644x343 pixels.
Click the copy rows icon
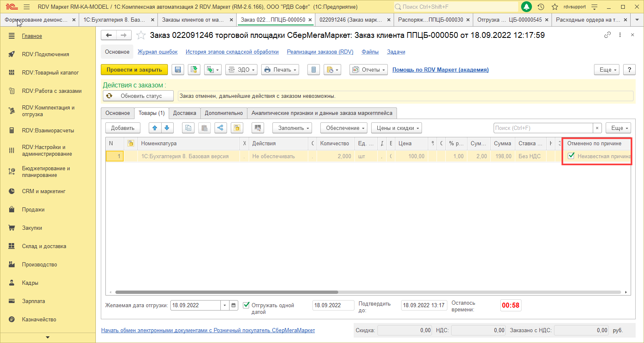pyautogui.click(x=188, y=128)
